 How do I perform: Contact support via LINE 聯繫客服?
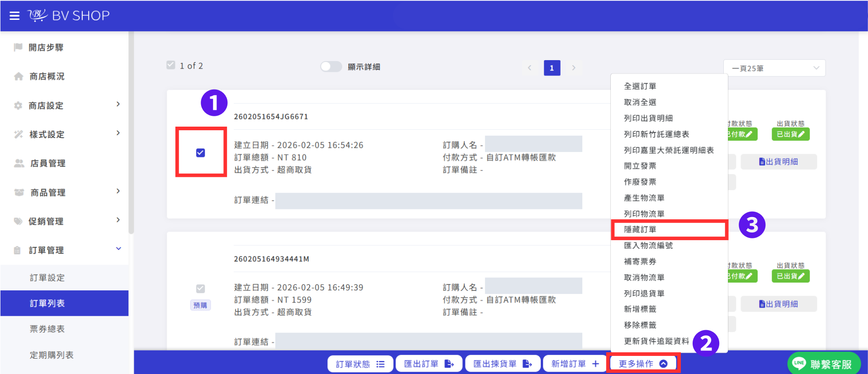(824, 364)
